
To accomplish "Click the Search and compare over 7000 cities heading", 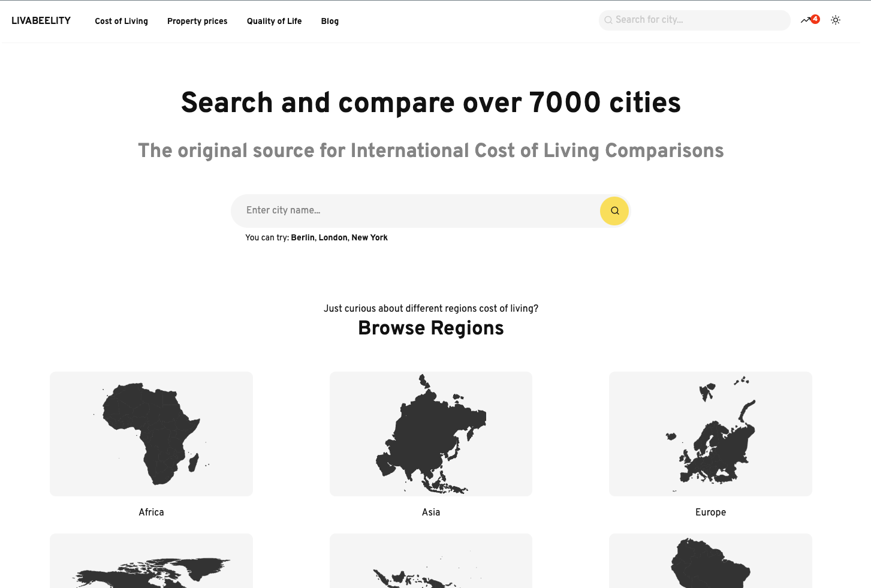I will pos(431,102).
